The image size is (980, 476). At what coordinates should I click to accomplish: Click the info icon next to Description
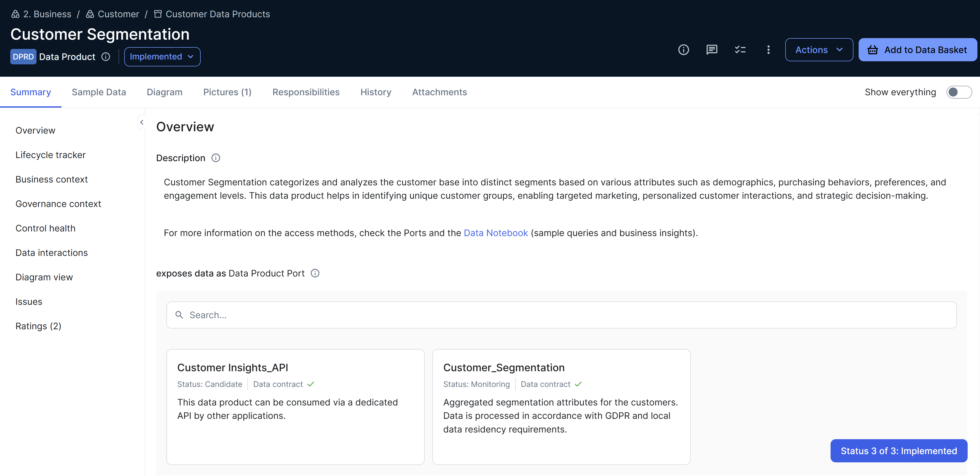tap(216, 158)
